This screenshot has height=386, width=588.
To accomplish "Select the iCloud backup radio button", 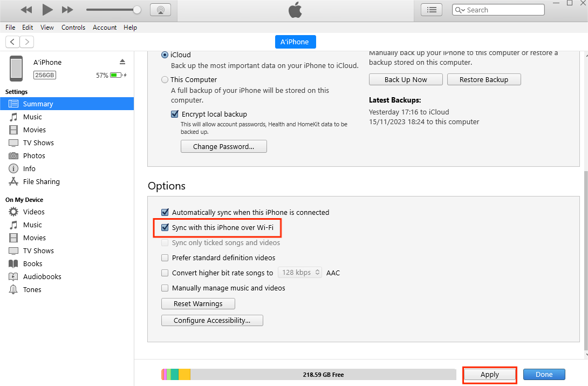I will tap(165, 55).
